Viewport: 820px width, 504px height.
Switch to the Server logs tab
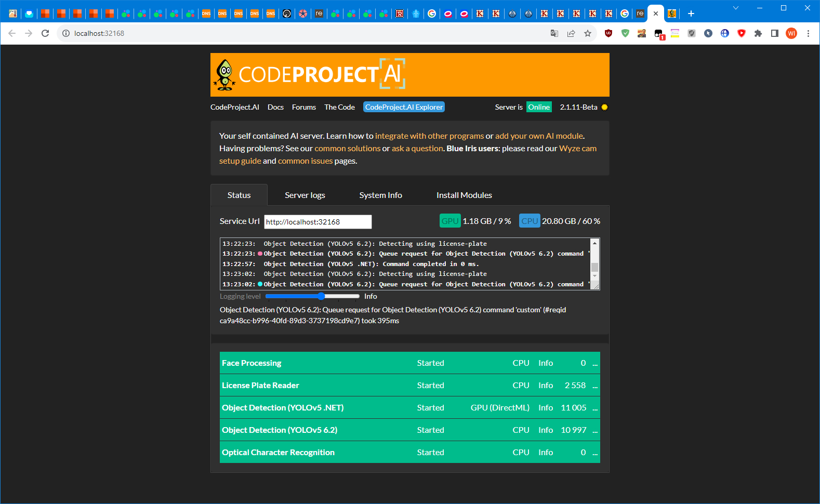305,195
